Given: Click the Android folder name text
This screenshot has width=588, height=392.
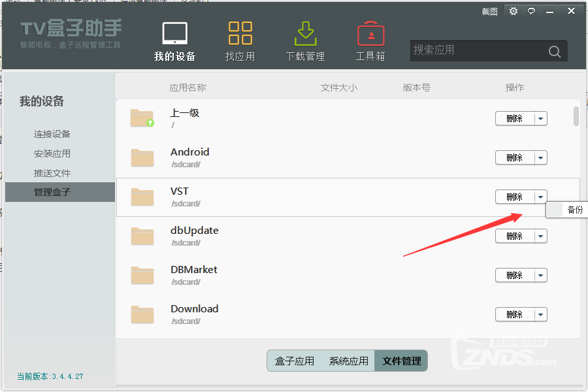Looking at the screenshot, I should 189,152.
